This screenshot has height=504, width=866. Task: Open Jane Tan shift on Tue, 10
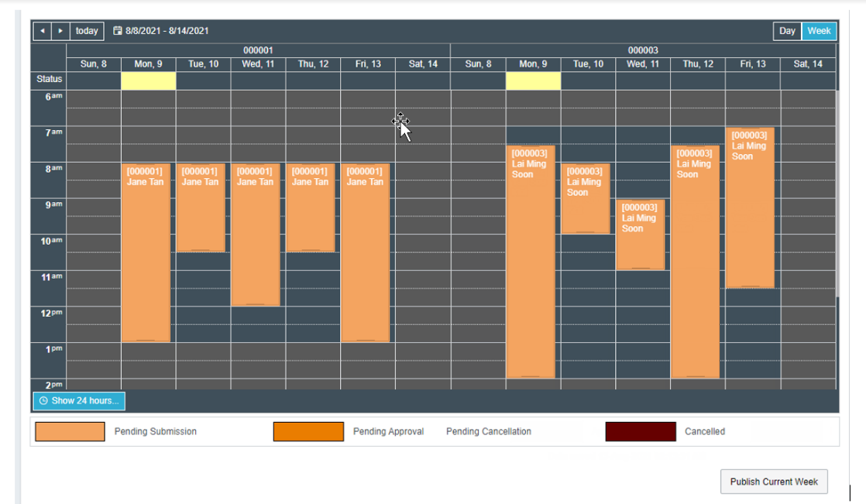(x=201, y=207)
